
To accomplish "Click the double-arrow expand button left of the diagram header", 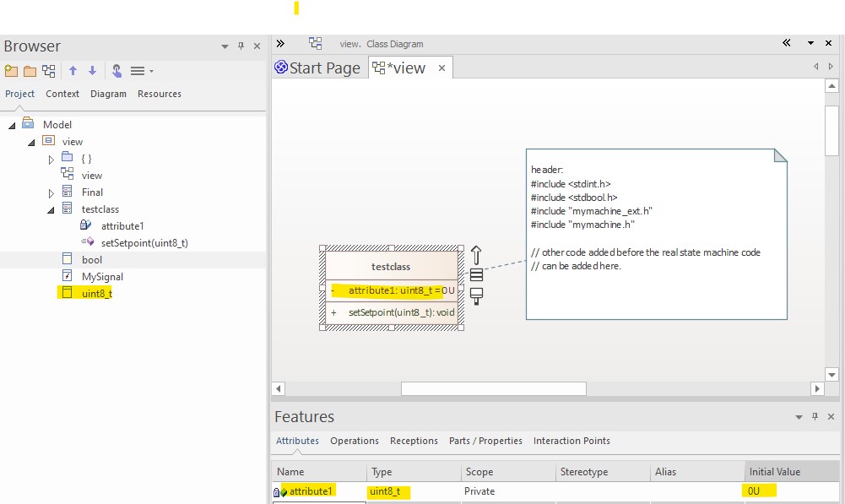I will [280, 42].
